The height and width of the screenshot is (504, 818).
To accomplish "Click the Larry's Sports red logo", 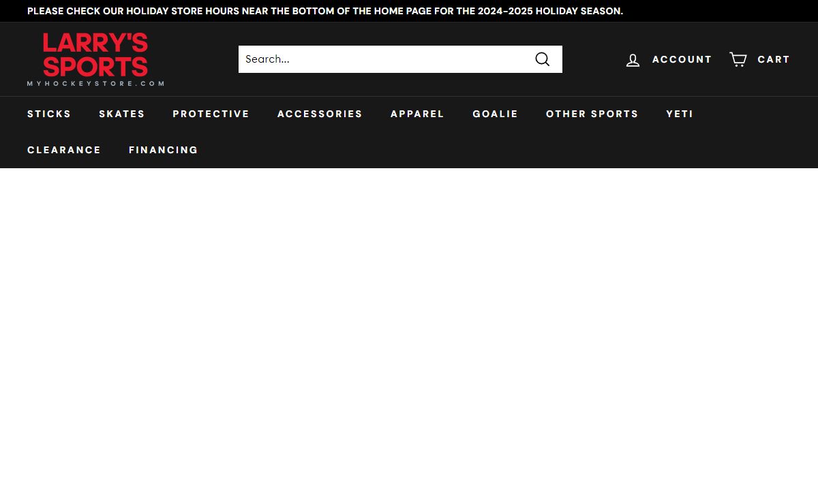I will point(95,54).
